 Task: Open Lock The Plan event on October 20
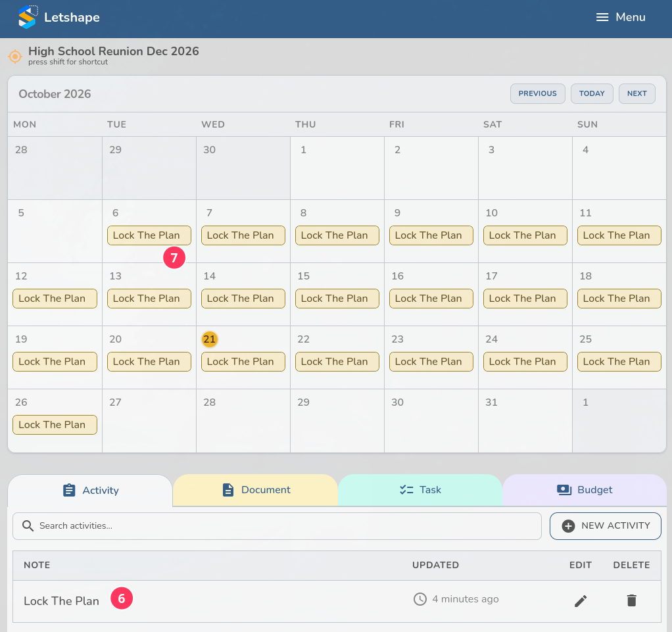tap(149, 362)
